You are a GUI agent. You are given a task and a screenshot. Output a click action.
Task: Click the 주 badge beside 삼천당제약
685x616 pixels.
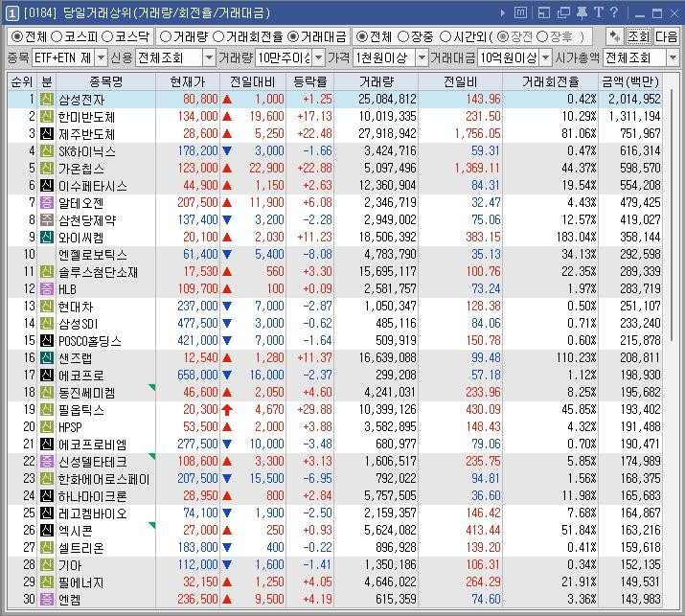pyautogui.click(x=47, y=219)
